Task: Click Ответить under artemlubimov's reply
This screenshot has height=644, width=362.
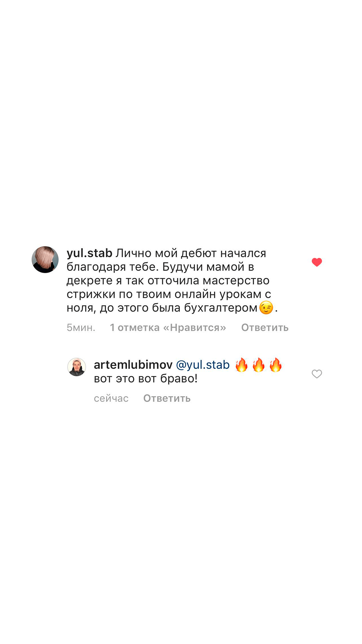Action: coord(167,398)
